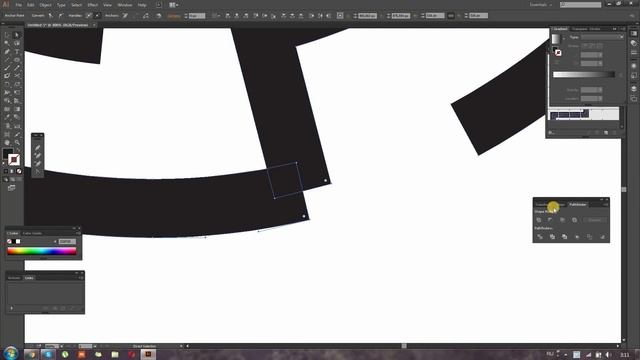Click the Illustrator icon in Windows taskbar
The height and width of the screenshot is (360, 640).
148,354
